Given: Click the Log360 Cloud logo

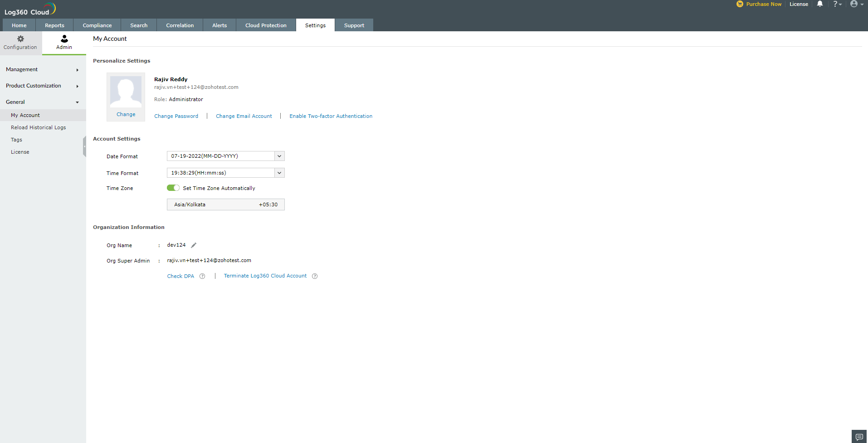Looking at the screenshot, I should pos(30,9).
